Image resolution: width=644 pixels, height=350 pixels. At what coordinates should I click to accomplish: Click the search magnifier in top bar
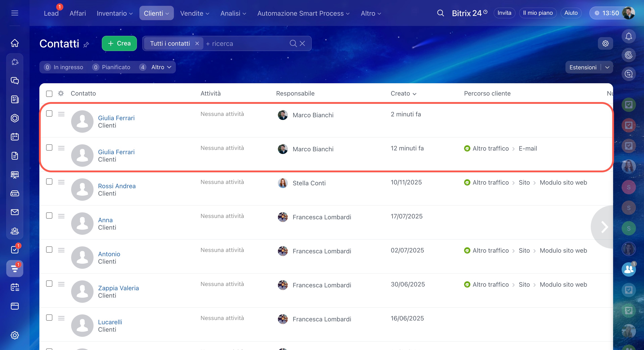pyautogui.click(x=441, y=13)
